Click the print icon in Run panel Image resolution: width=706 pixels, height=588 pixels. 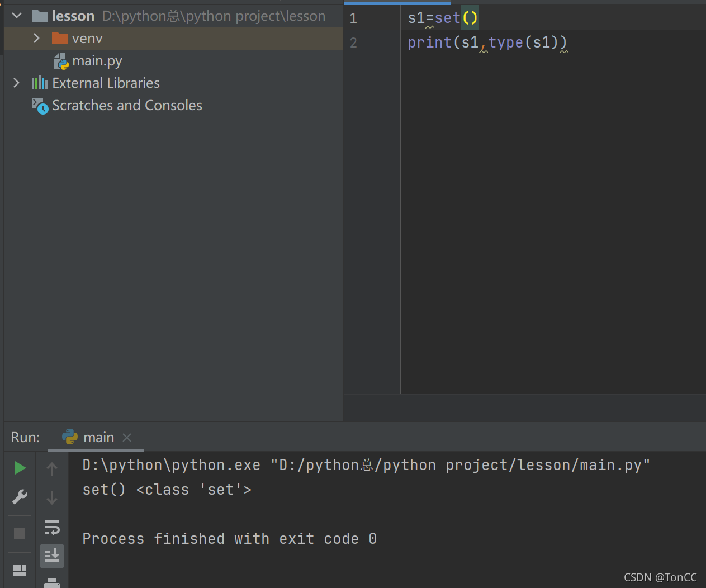point(52,583)
